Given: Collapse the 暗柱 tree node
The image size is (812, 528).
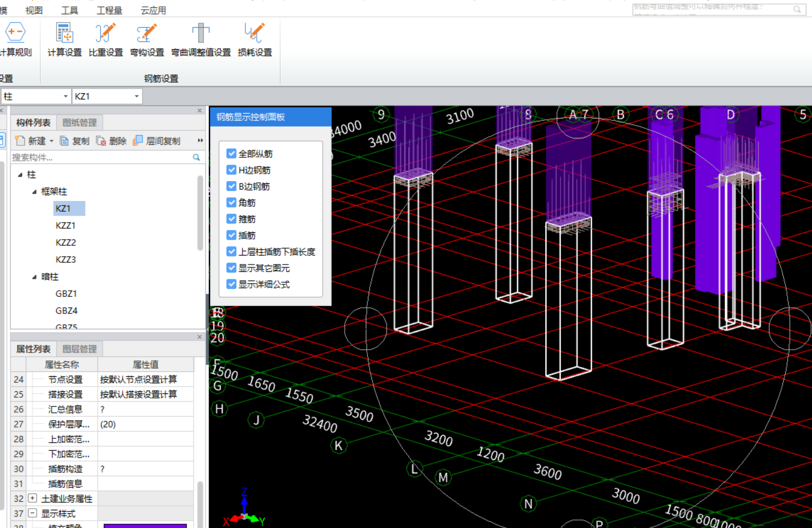Looking at the screenshot, I should (x=34, y=277).
